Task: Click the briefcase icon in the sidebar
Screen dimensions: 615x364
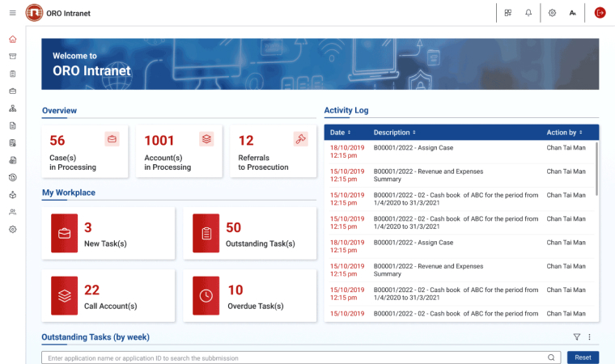Action: [x=12, y=91]
